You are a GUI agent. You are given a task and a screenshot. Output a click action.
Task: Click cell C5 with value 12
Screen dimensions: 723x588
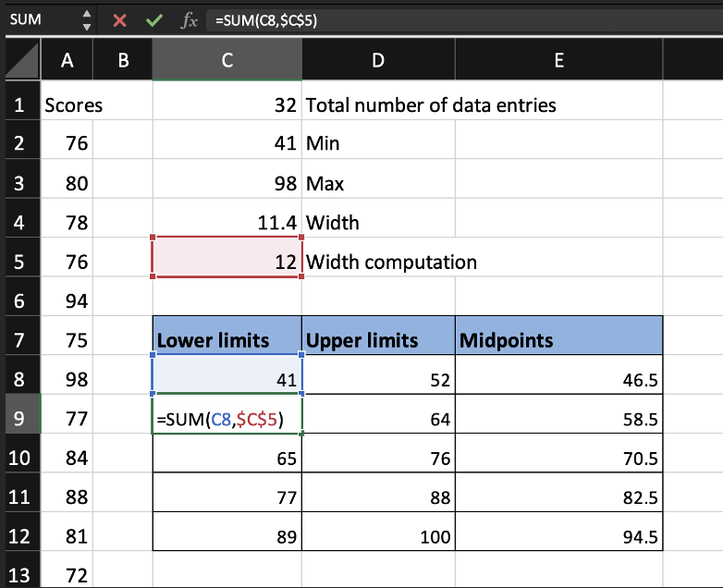click(x=227, y=262)
